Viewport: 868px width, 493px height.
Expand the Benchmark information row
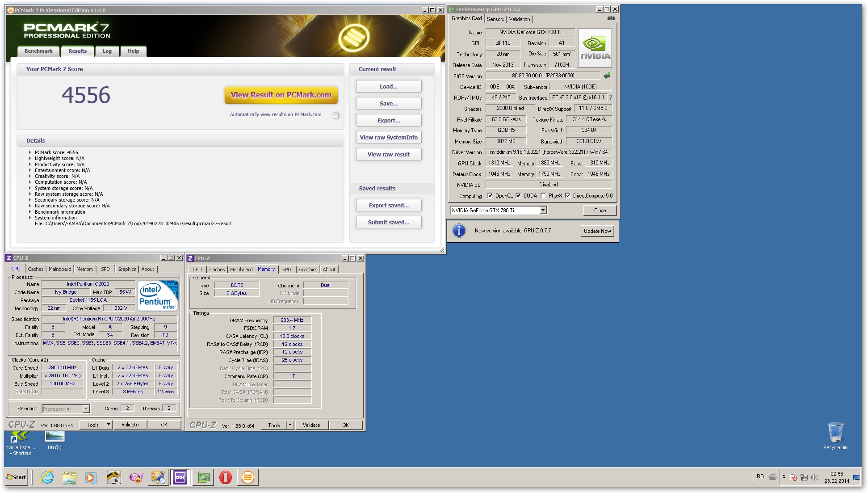click(30, 212)
